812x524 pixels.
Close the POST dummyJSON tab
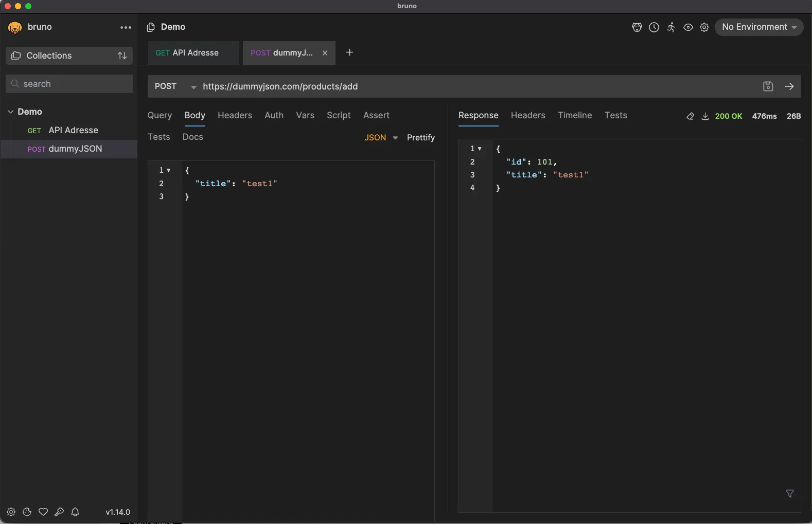[x=325, y=53]
